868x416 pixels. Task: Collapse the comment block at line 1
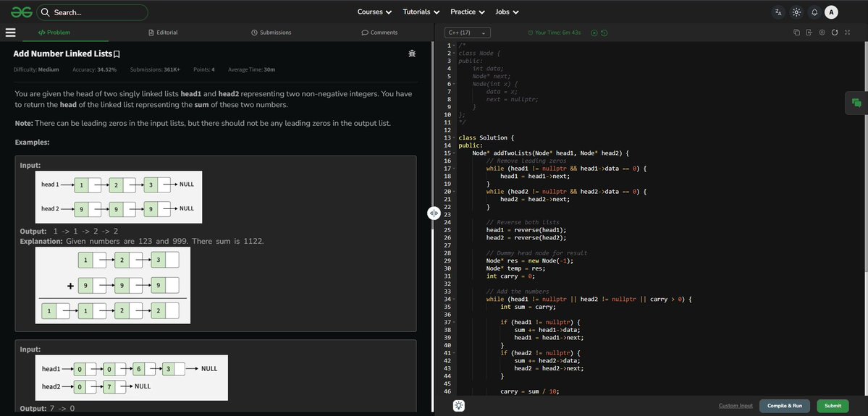coord(455,46)
